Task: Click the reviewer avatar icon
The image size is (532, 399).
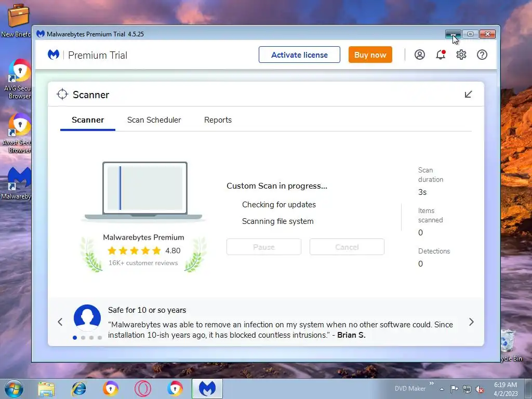Action: pyautogui.click(x=87, y=318)
